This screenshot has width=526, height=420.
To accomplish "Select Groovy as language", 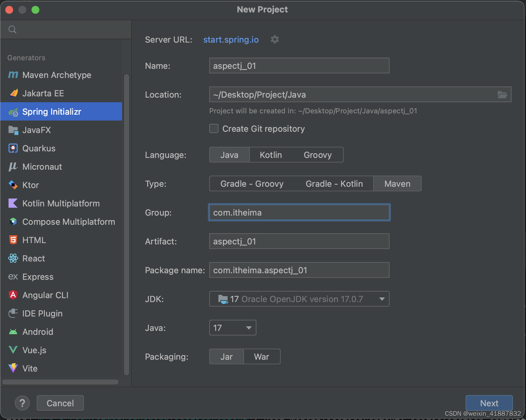I will tap(318, 155).
